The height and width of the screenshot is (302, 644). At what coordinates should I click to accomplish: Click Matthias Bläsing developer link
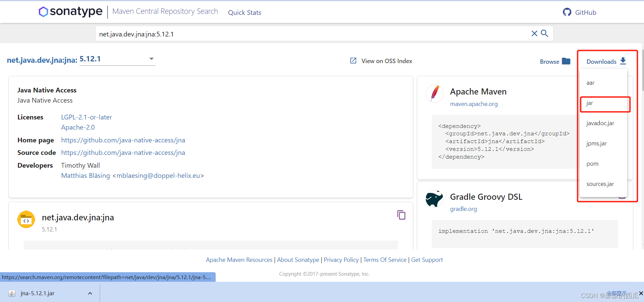(85, 175)
